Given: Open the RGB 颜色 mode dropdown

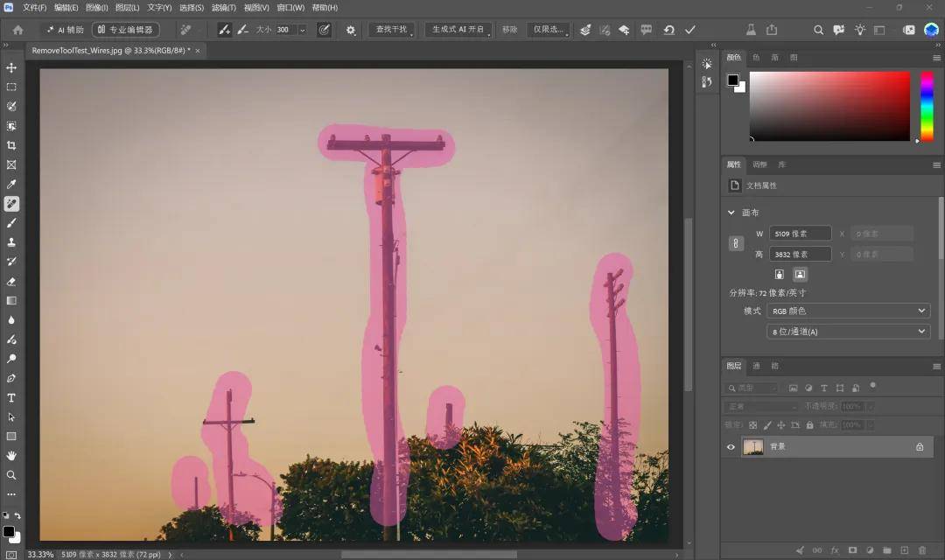Looking at the screenshot, I should (848, 311).
